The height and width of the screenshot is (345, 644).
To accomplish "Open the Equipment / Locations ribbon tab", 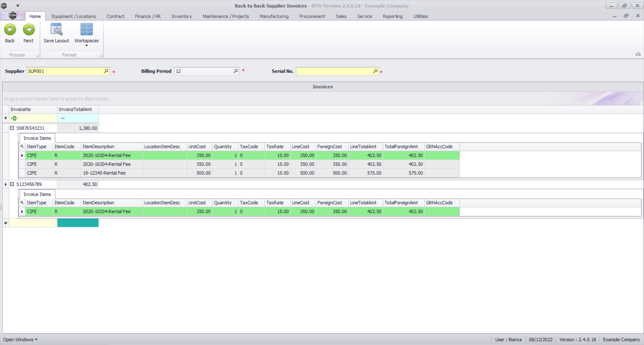I will [73, 16].
